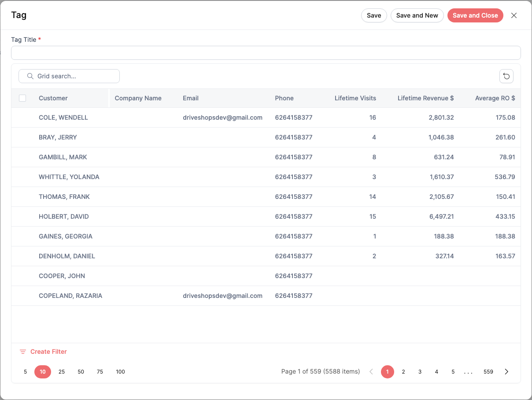The width and height of the screenshot is (532, 400).
Task: Click Page 1 of 559 items label
Action: (321, 371)
